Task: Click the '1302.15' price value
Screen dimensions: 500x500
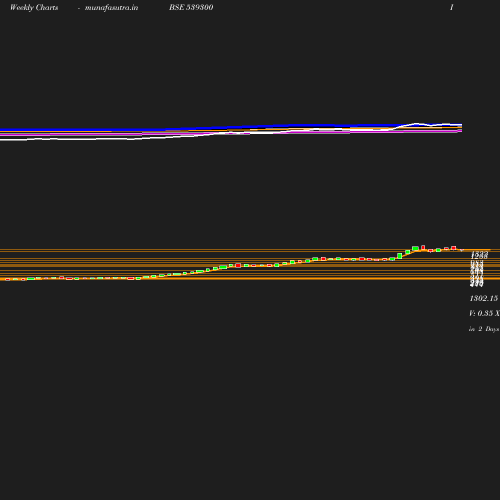Action: [484, 298]
